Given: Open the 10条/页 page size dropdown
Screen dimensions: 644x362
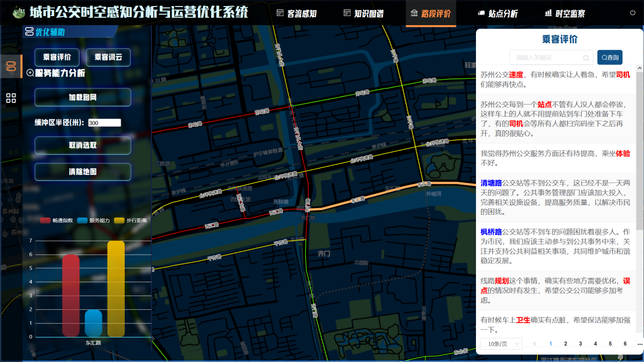Looking at the screenshot, I should (501, 344).
